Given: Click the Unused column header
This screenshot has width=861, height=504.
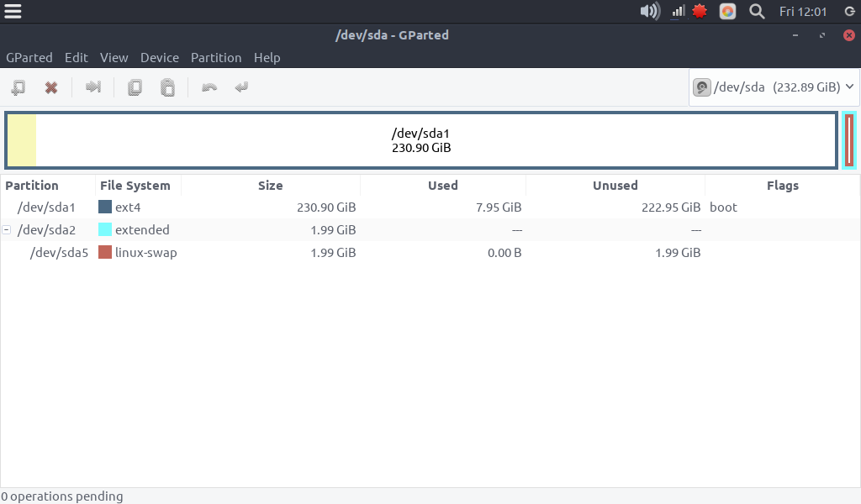Looking at the screenshot, I should click(x=615, y=186).
